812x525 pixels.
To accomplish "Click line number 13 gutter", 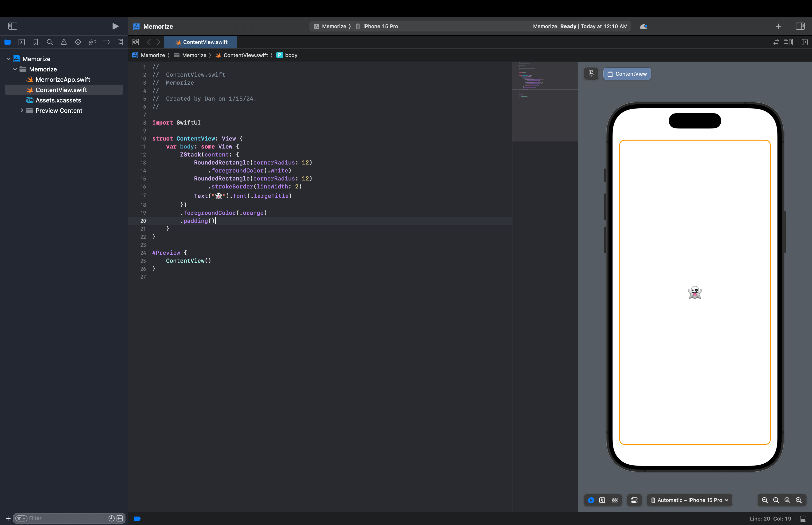I will [x=143, y=163].
